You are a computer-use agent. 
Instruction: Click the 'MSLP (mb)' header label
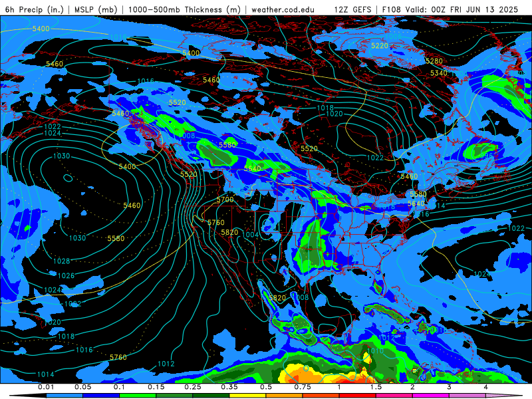tap(96, 9)
